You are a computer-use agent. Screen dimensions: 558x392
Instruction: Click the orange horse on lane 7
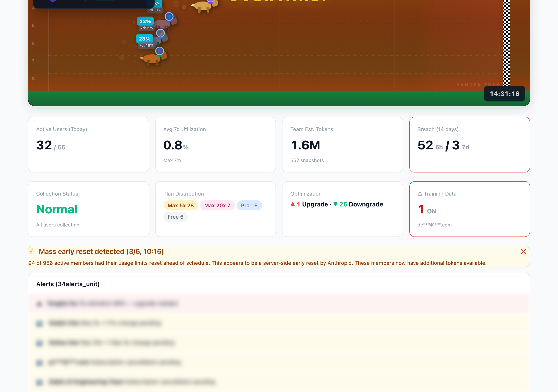(153, 59)
